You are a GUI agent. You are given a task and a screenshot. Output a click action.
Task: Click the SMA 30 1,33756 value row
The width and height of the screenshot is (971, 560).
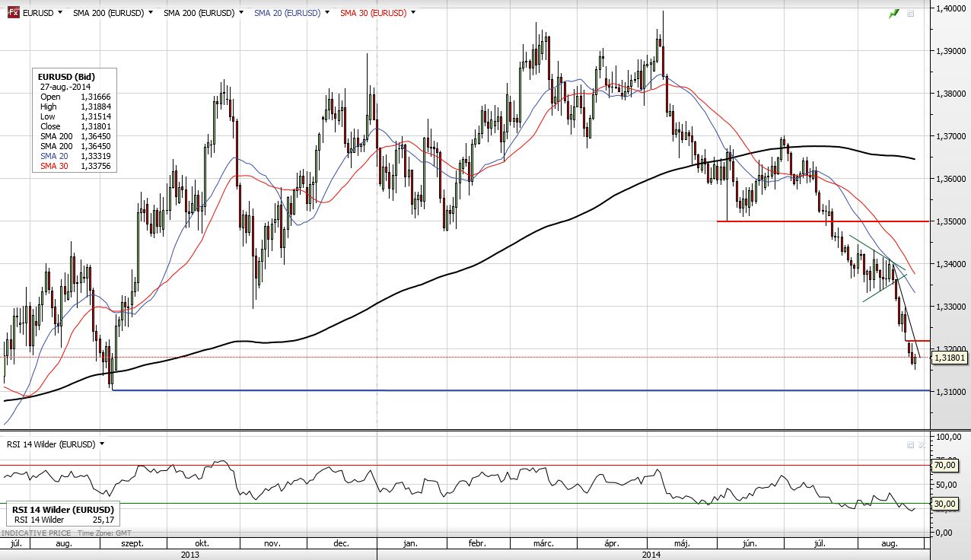tap(75, 166)
